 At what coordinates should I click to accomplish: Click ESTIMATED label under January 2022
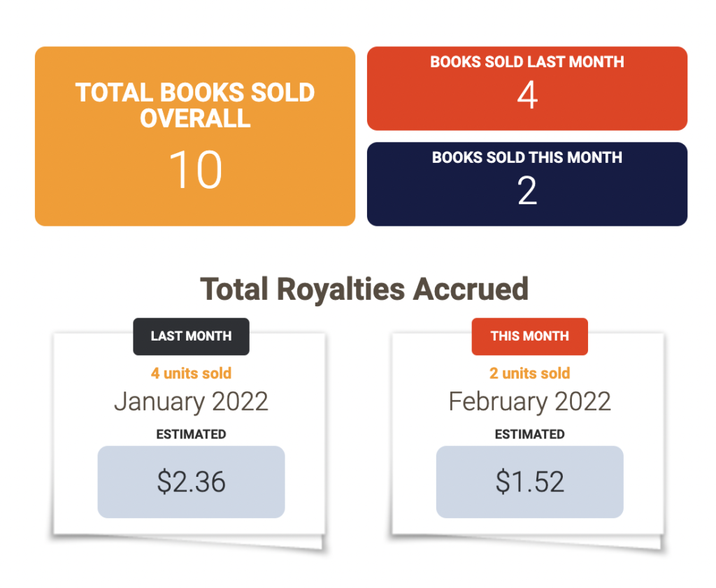point(191,434)
